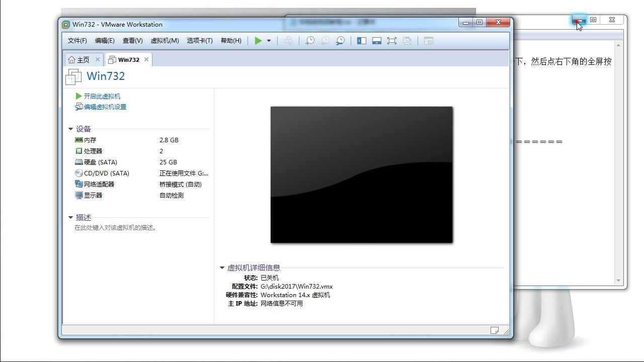Click the 桥接模式 (自动) value

pyautogui.click(x=181, y=184)
